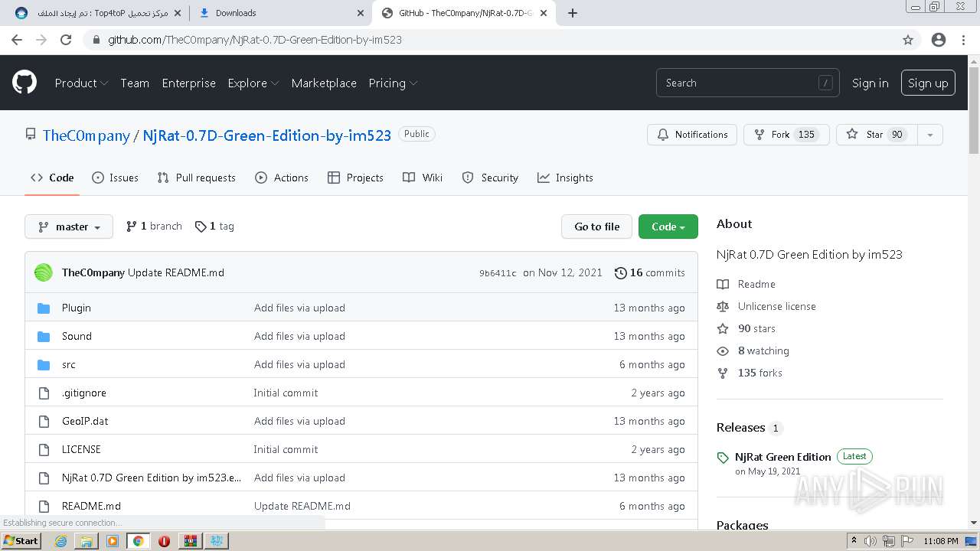Click the commits history clock icon
The image size is (980, 551).
[621, 272]
